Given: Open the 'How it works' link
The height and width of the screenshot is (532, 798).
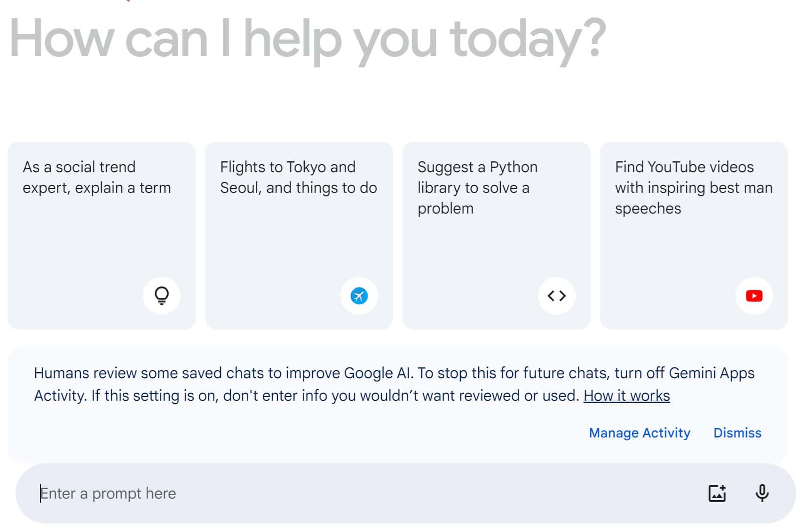Looking at the screenshot, I should 626,396.
